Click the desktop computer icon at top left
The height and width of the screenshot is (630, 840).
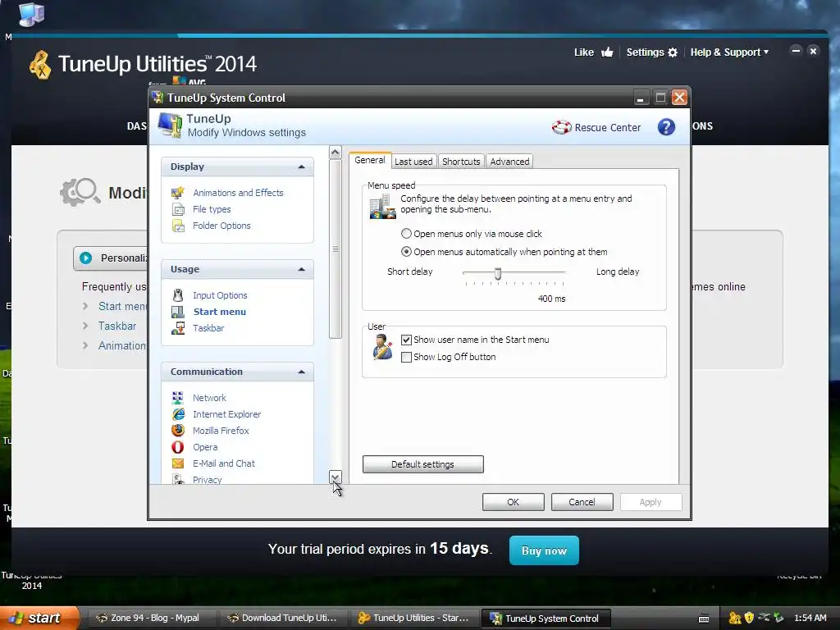click(31, 15)
